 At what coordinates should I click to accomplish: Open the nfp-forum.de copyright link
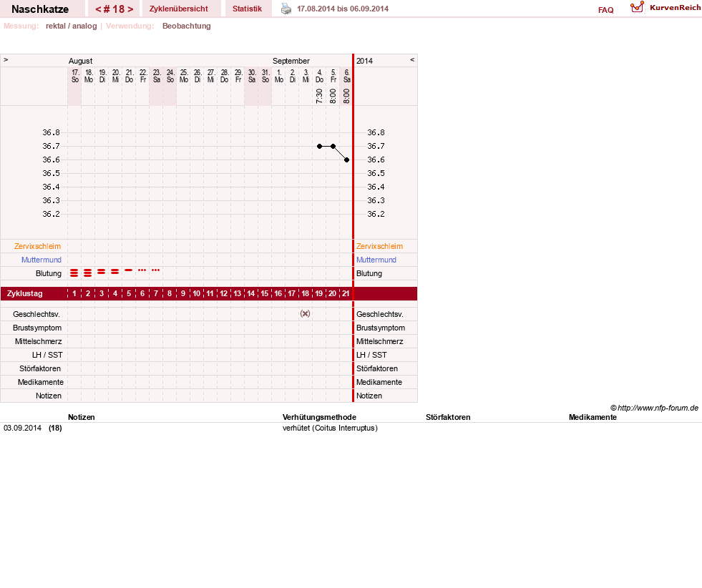pyautogui.click(x=654, y=408)
